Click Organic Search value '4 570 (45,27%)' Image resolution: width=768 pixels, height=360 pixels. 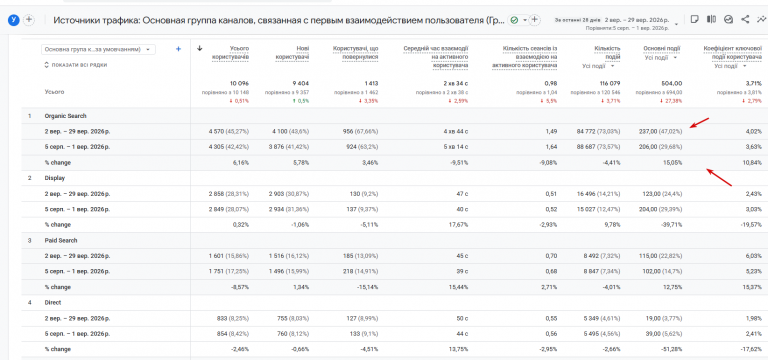[229, 132]
